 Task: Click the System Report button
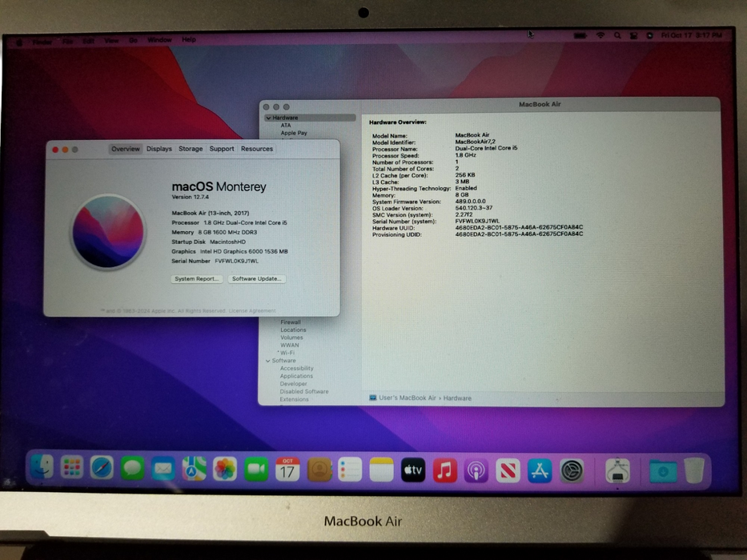coord(197,279)
